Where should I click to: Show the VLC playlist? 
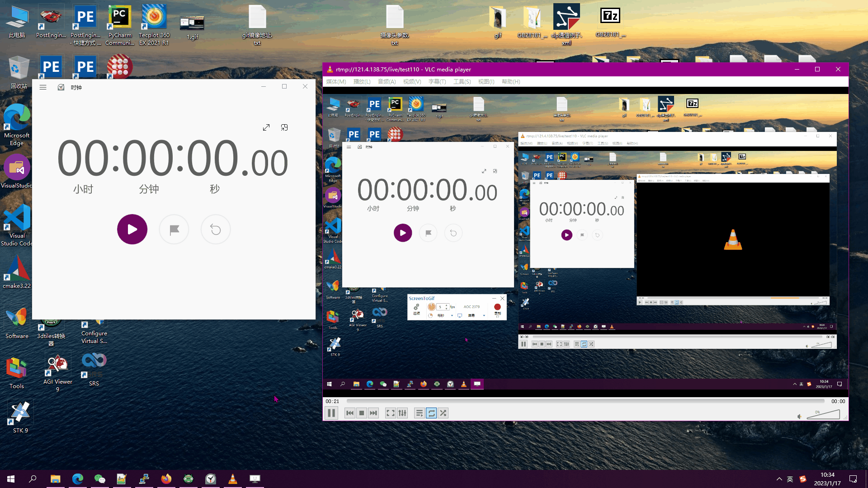[x=419, y=413]
